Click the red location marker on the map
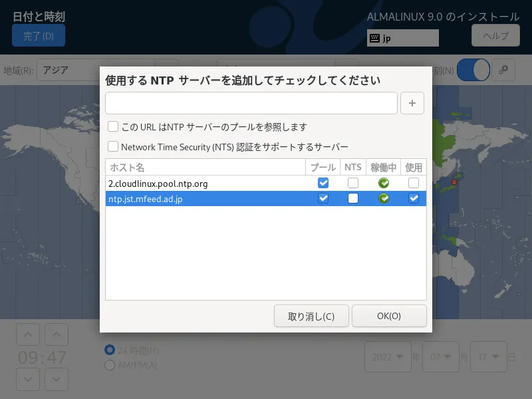Screen dimensions: 532x399 pos(454,182)
